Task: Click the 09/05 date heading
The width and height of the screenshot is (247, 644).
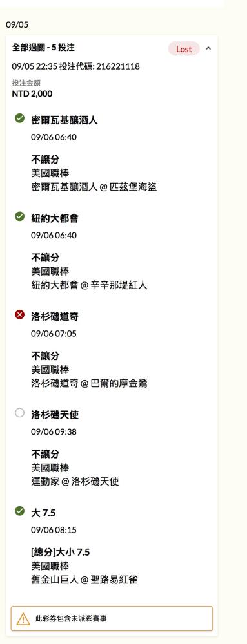Action: 17,25
